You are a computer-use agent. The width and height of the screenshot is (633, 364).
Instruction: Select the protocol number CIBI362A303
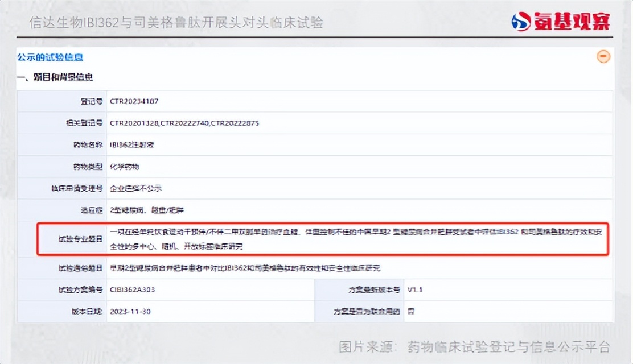[x=133, y=289]
